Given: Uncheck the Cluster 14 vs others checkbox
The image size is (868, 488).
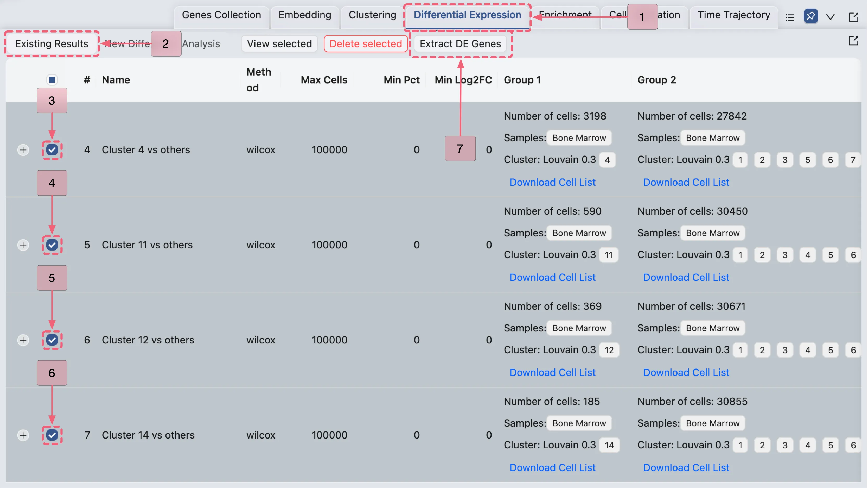Looking at the screenshot, I should pyautogui.click(x=52, y=435).
